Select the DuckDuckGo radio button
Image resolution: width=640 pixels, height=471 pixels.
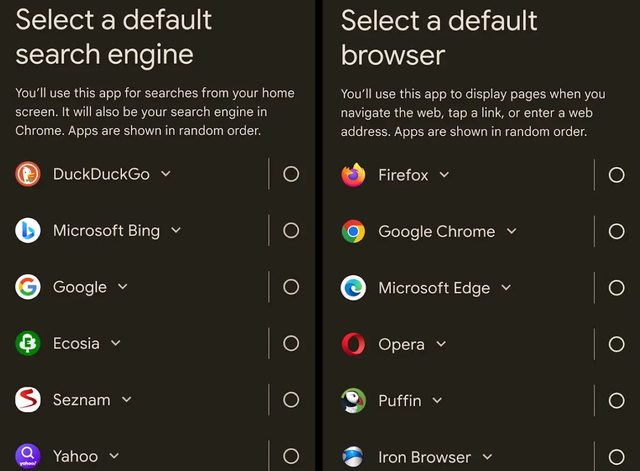[x=291, y=174]
